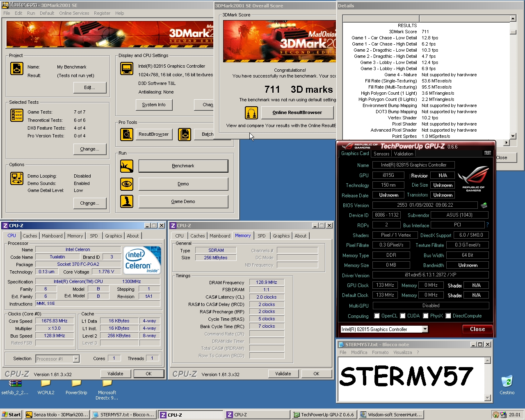
Task: Click the Notepad scroll-up arrow
Action: 488,361
